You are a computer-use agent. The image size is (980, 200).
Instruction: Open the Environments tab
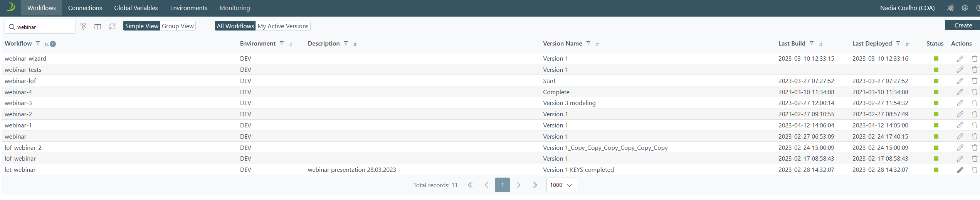[x=189, y=8]
